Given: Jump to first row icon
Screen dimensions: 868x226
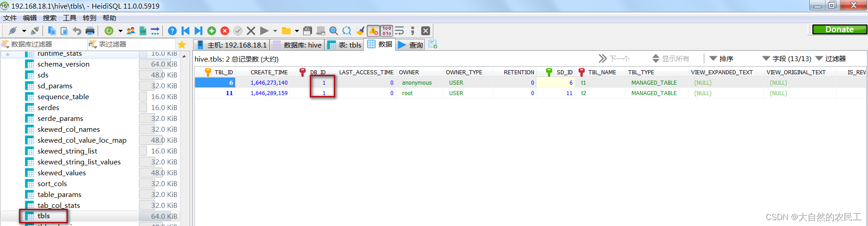Looking at the screenshot, I should pos(185,31).
